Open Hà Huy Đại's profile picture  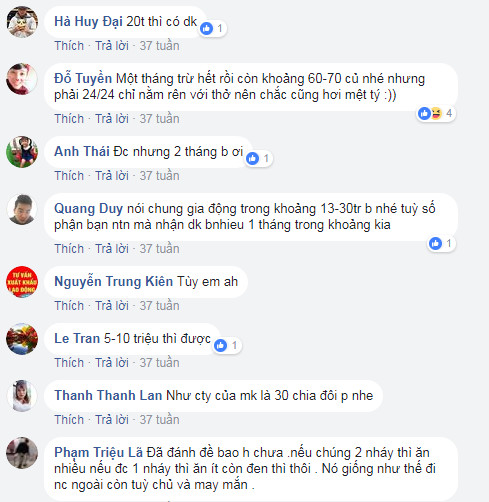tap(22, 22)
